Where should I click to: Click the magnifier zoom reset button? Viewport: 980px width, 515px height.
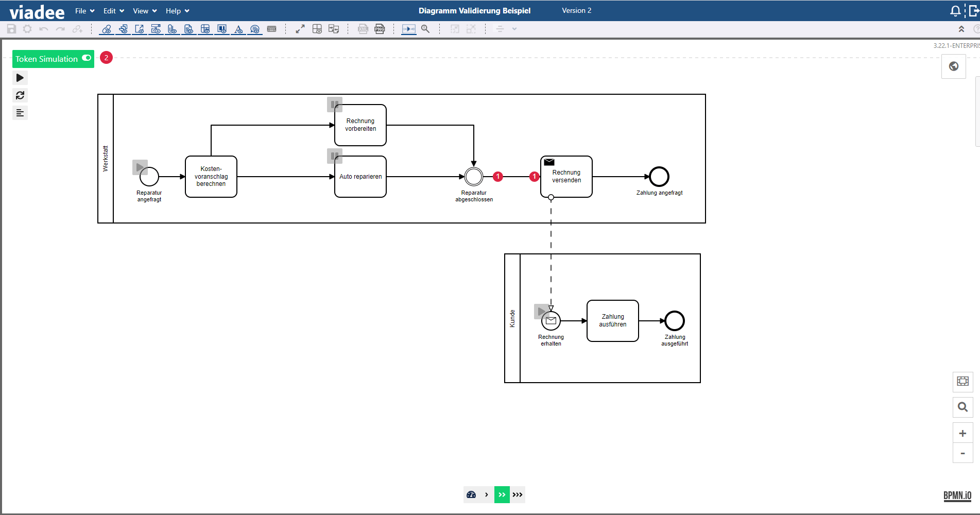(962, 407)
